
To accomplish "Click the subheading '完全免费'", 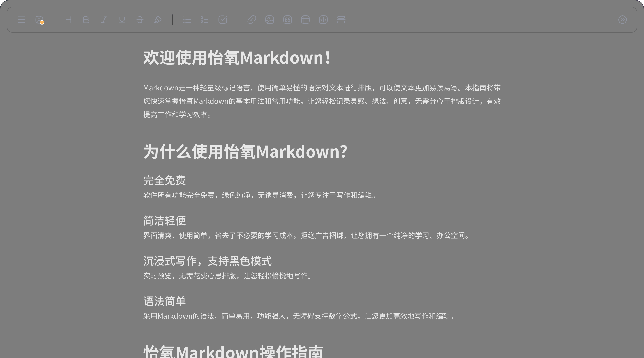I will pos(165,180).
